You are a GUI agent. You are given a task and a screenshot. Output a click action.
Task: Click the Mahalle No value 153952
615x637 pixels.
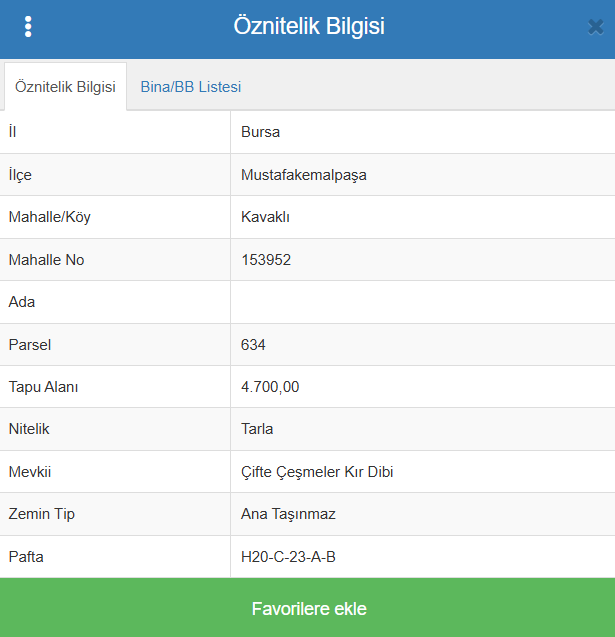tap(266, 260)
